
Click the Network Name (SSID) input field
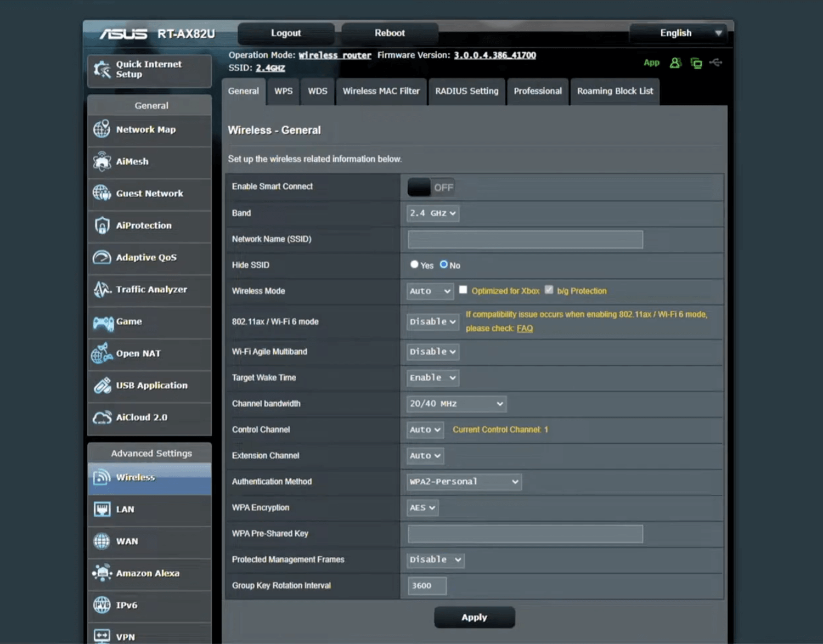(x=525, y=239)
